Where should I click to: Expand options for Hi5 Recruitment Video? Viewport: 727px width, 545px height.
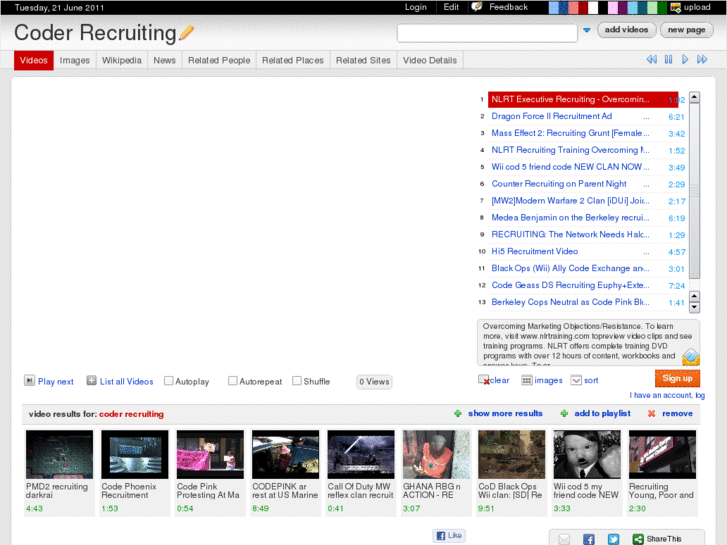click(646, 253)
